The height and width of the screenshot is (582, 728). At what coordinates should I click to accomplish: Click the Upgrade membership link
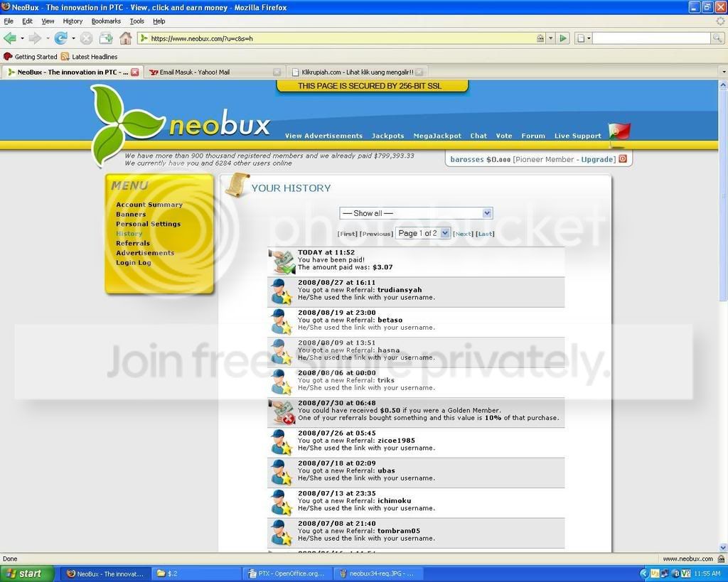[596, 159]
